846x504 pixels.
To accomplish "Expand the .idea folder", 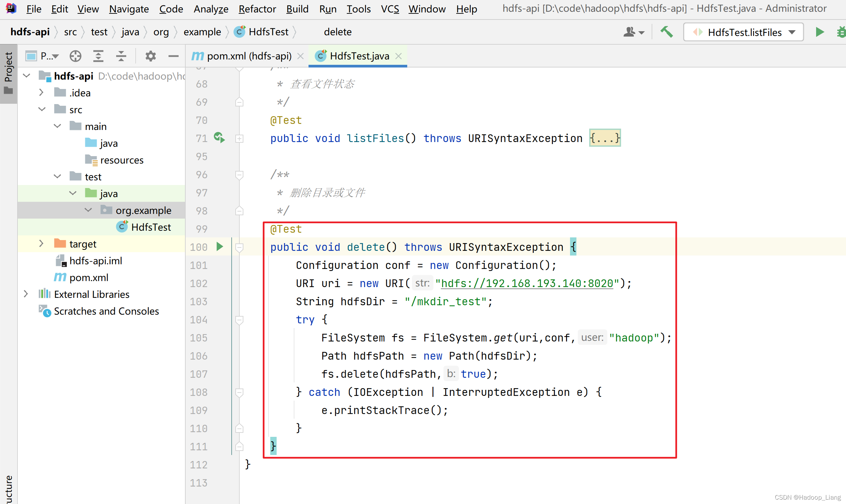I will tap(41, 92).
